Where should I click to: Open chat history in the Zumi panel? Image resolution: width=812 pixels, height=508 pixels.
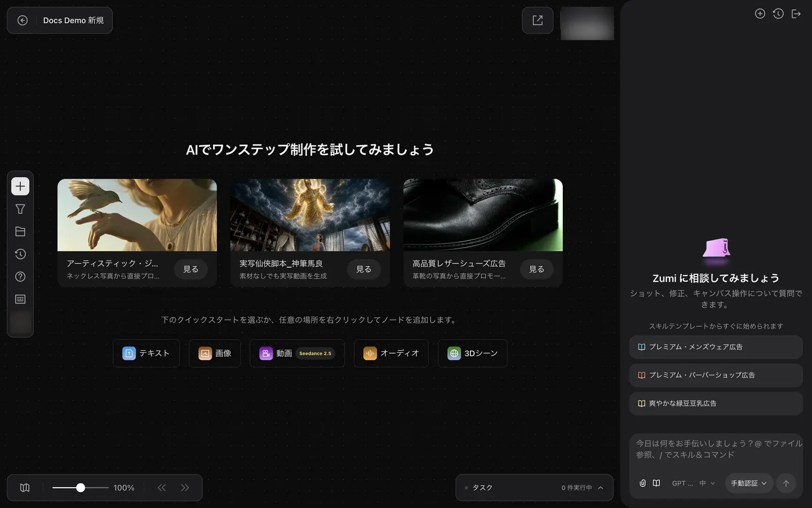click(x=778, y=14)
